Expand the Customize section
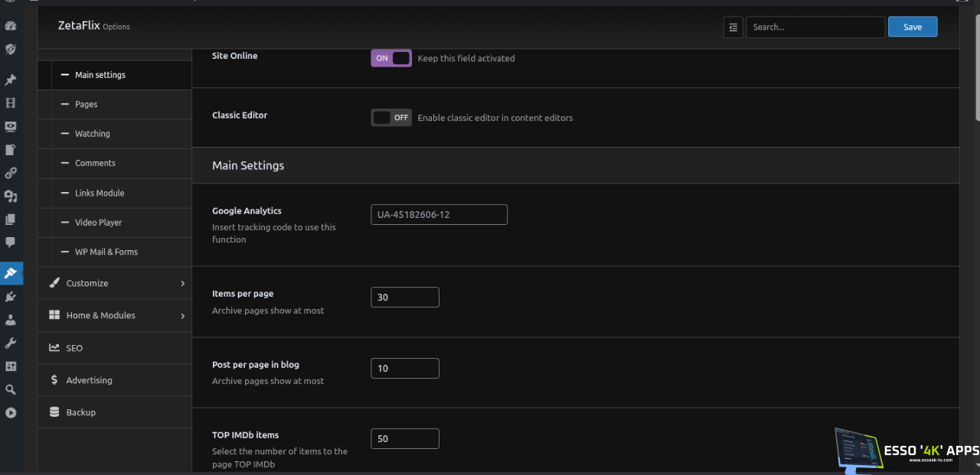The height and width of the screenshot is (475, 980). (115, 283)
